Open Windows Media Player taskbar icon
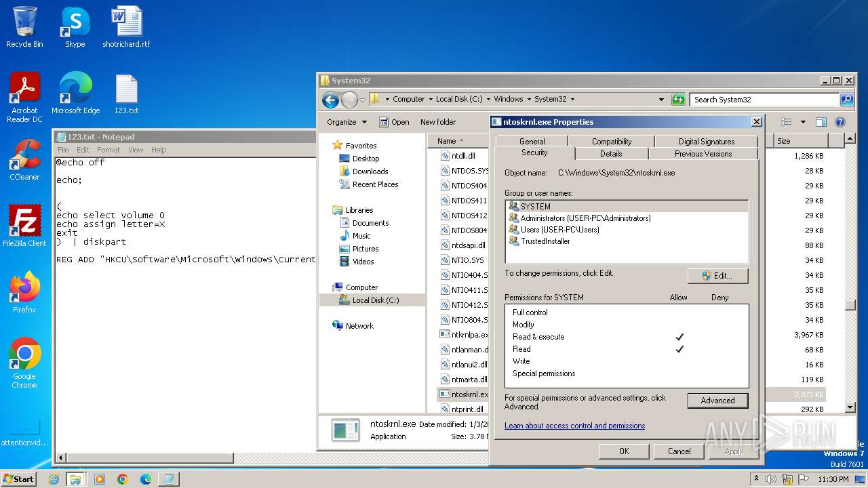 [100, 479]
